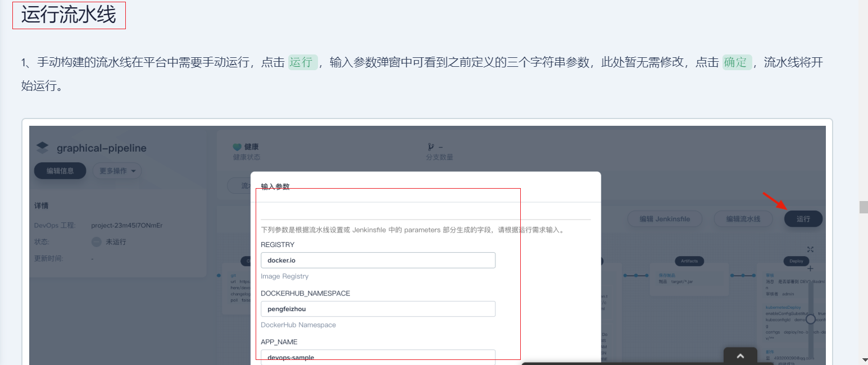The image size is (868, 365).
Task: Click the graphical-pipeline layers icon
Action: [43, 148]
